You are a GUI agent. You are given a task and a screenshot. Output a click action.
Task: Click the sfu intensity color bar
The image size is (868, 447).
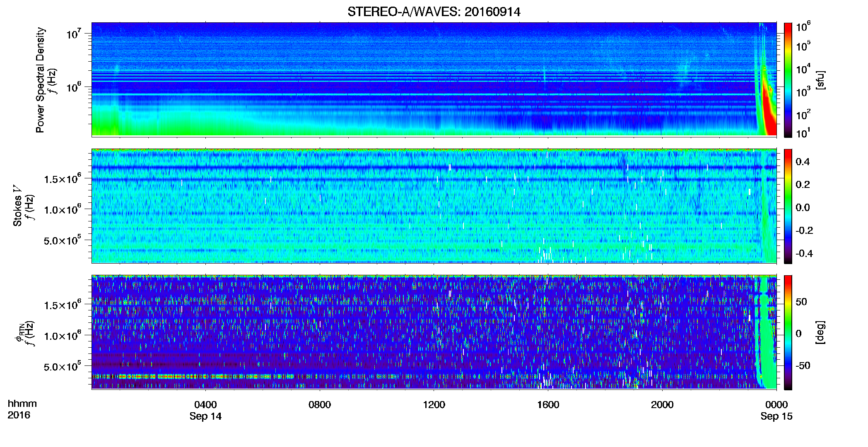(x=788, y=80)
